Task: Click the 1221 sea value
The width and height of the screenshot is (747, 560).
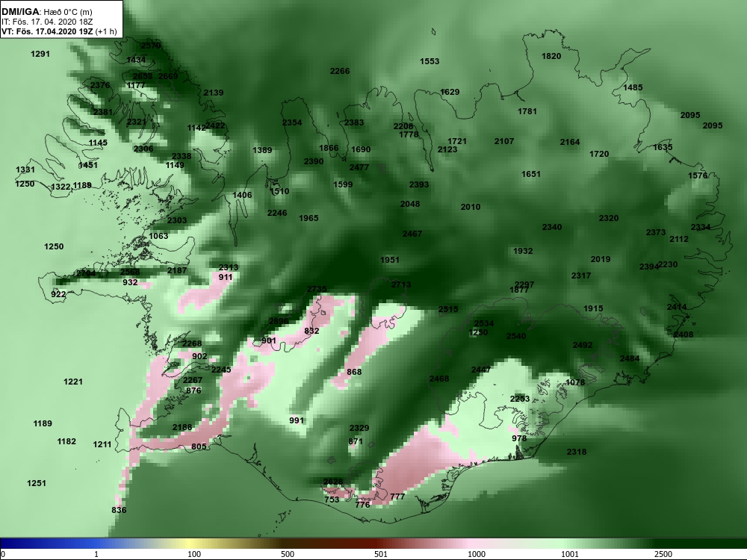Action: [x=73, y=382]
